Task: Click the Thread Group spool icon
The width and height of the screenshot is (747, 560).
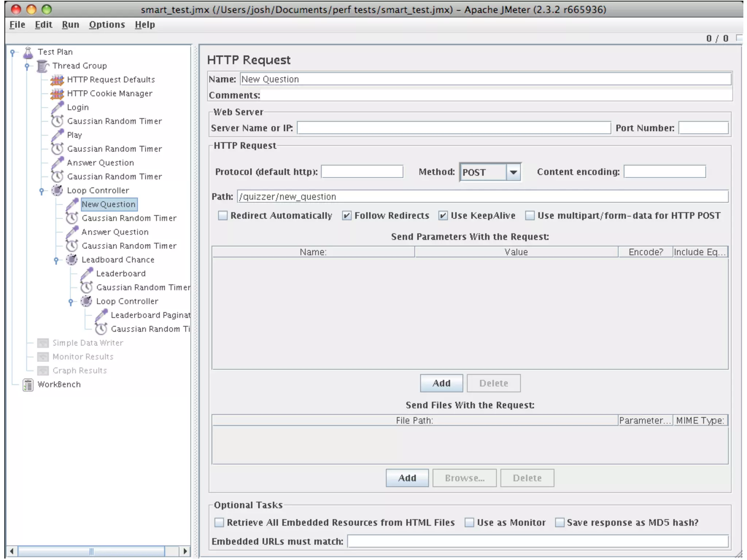Action: [43, 66]
